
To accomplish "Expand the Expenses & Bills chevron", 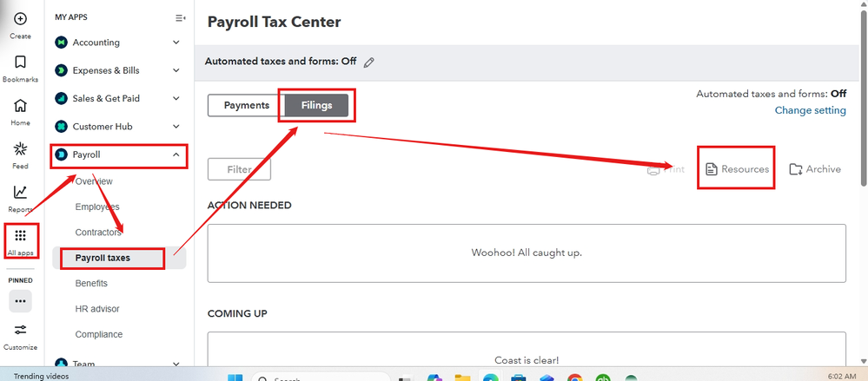I will click(176, 70).
